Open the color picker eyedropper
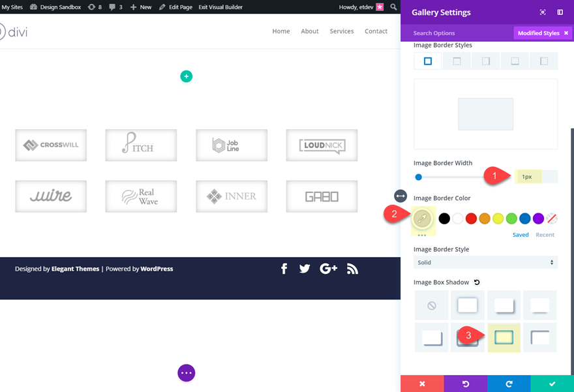 click(x=422, y=219)
